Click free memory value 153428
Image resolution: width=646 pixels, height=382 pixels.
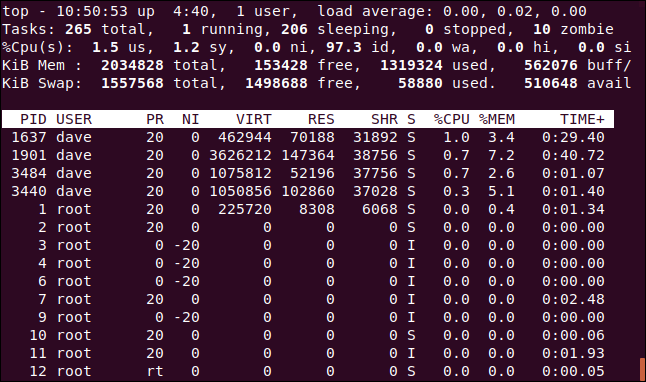point(281,65)
